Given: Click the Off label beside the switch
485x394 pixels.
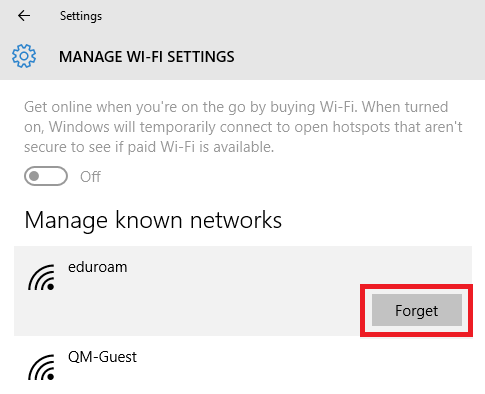Looking at the screenshot, I should point(90,177).
